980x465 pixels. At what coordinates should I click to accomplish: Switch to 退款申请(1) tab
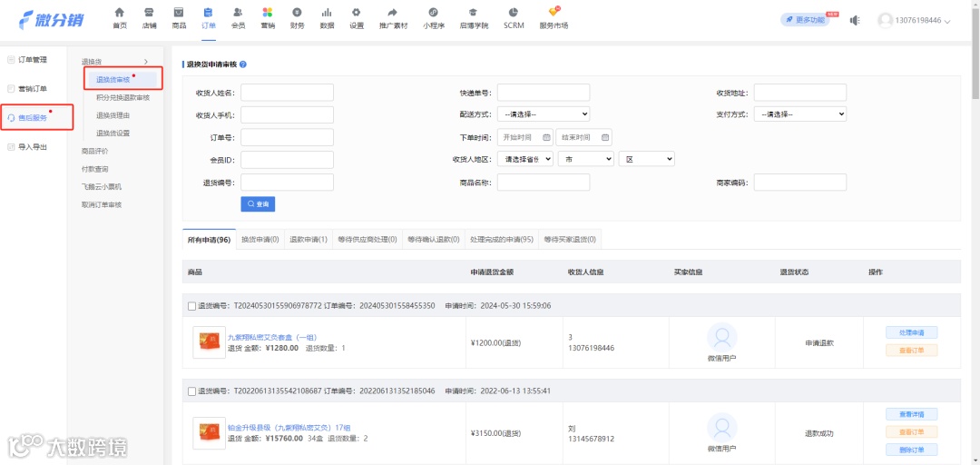309,239
